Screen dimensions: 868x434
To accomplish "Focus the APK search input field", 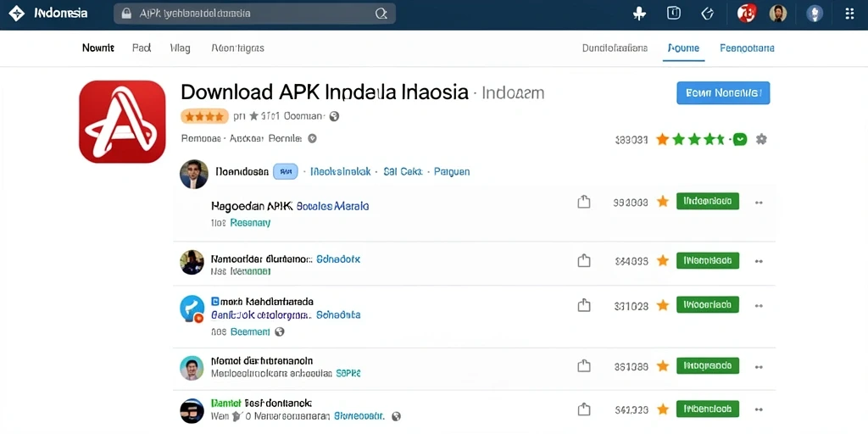I will click(254, 14).
